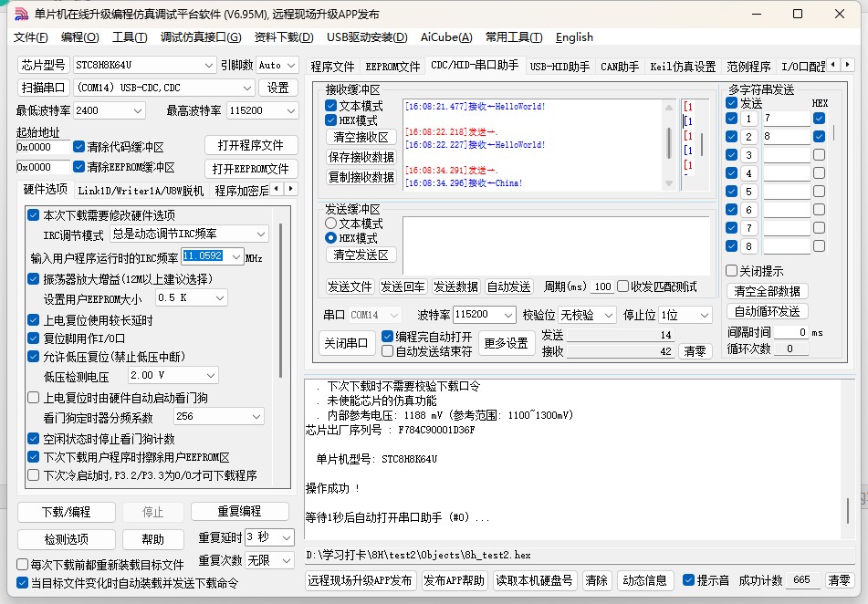Click the STC app icon in title bar
Viewport: 868px width, 604px height.
pos(20,14)
